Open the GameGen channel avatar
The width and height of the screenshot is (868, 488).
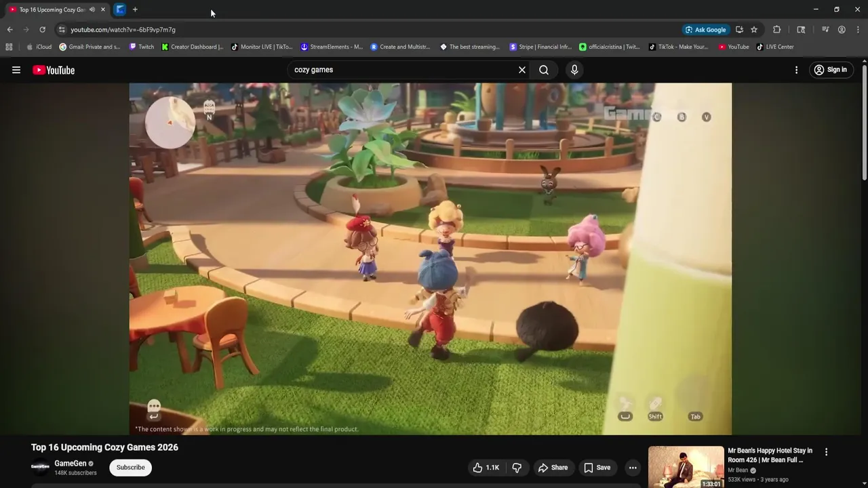point(41,467)
